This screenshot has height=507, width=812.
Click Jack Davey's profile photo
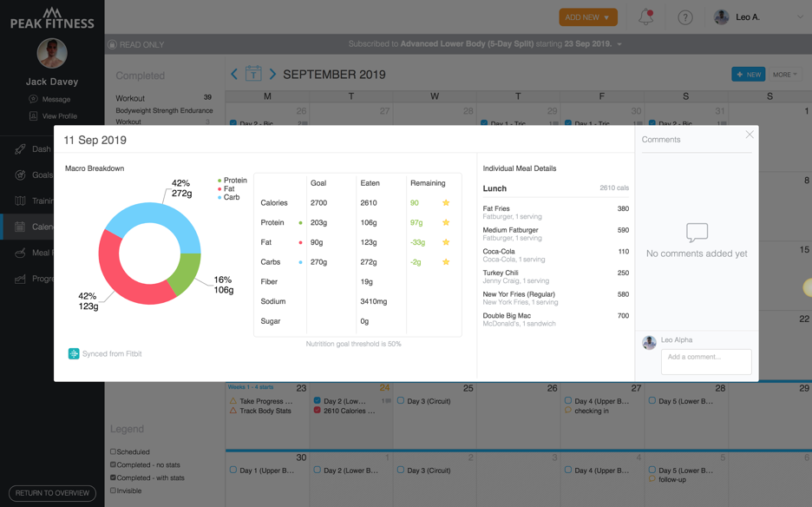52,53
